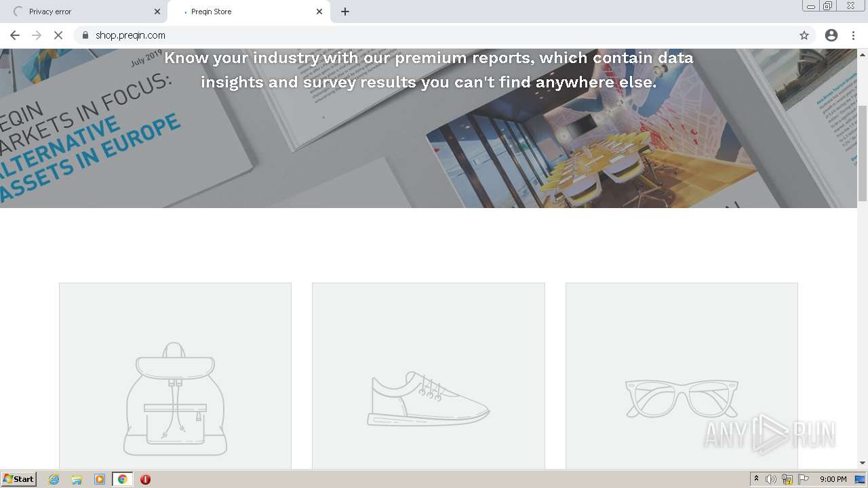The height and width of the screenshot is (488, 868).
Task: View site security padlock info
Action: 85,35
